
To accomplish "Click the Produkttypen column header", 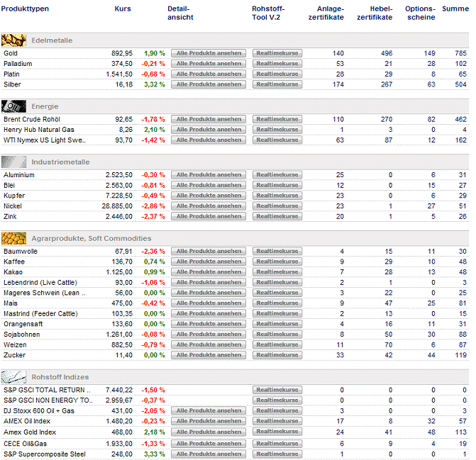I will tap(25, 9).
